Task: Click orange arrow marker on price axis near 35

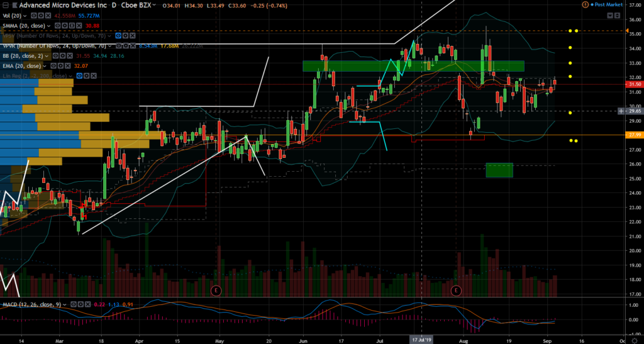Action: (627, 30)
